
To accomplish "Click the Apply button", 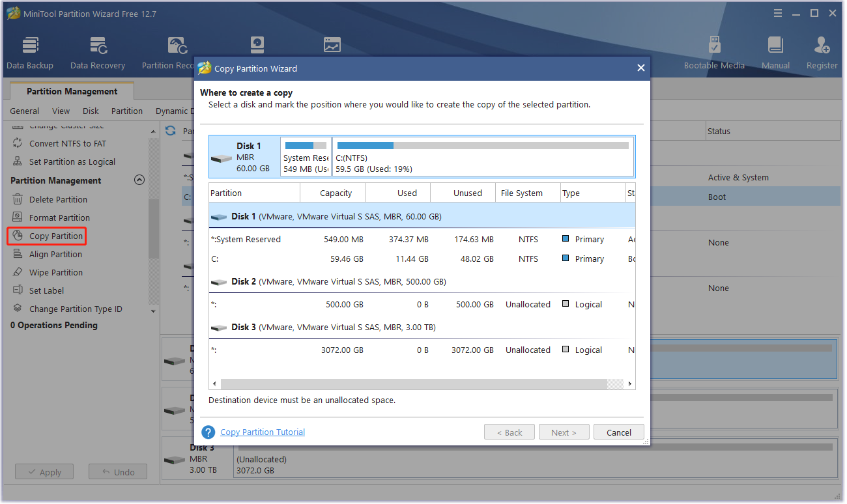I will pyautogui.click(x=44, y=472).
